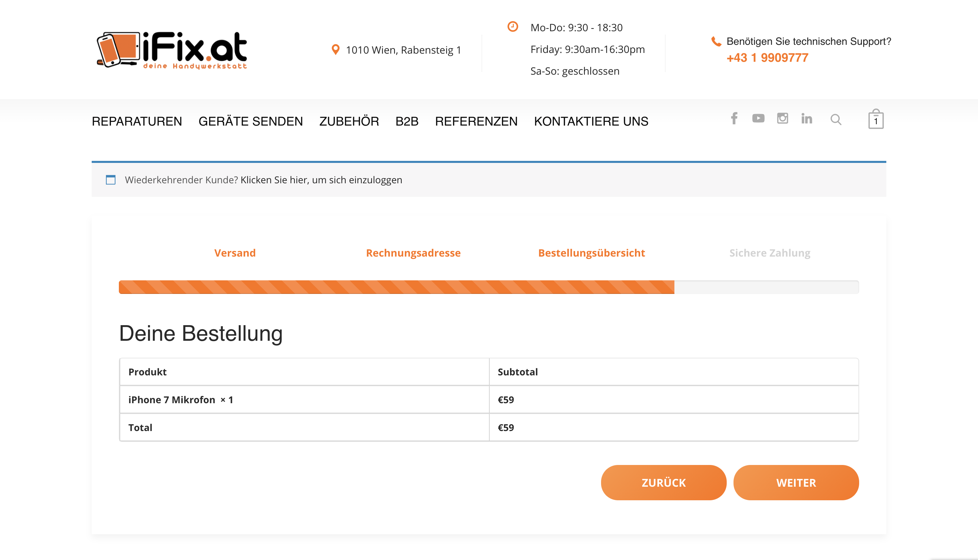The image size is (978, 560).
Task: Click the WEITER button
Action: point(796,483)
